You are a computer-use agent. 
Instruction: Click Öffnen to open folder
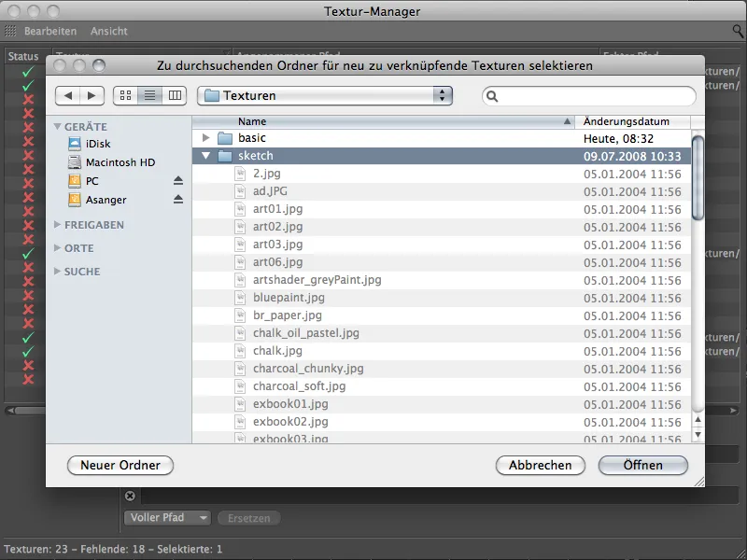coord(643,465)
